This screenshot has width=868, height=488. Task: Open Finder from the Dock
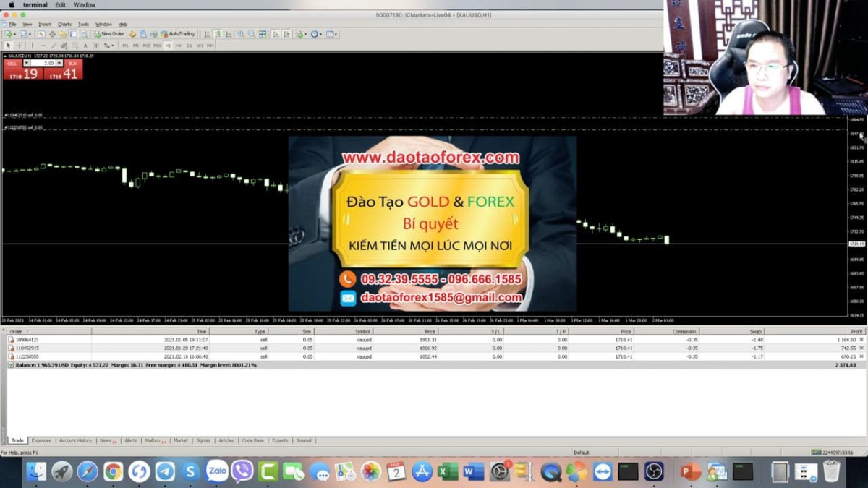point(36,472)
